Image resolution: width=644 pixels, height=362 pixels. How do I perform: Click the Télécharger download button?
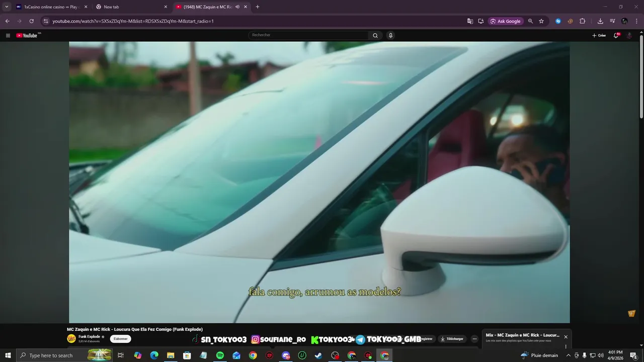coord(452,339)
